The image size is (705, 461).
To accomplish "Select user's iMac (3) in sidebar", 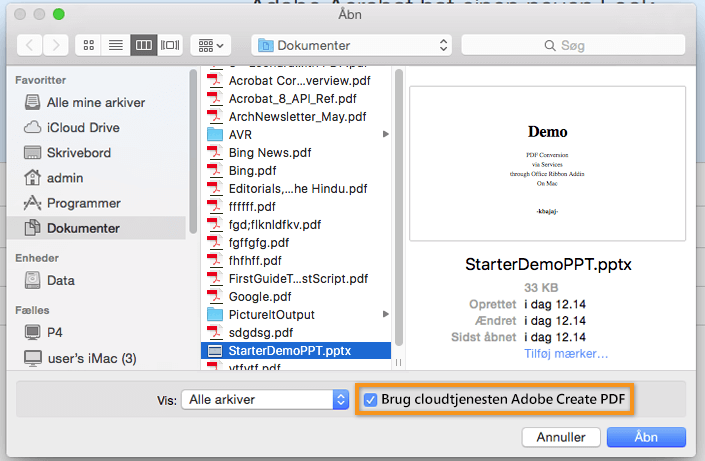I will 96,358.
